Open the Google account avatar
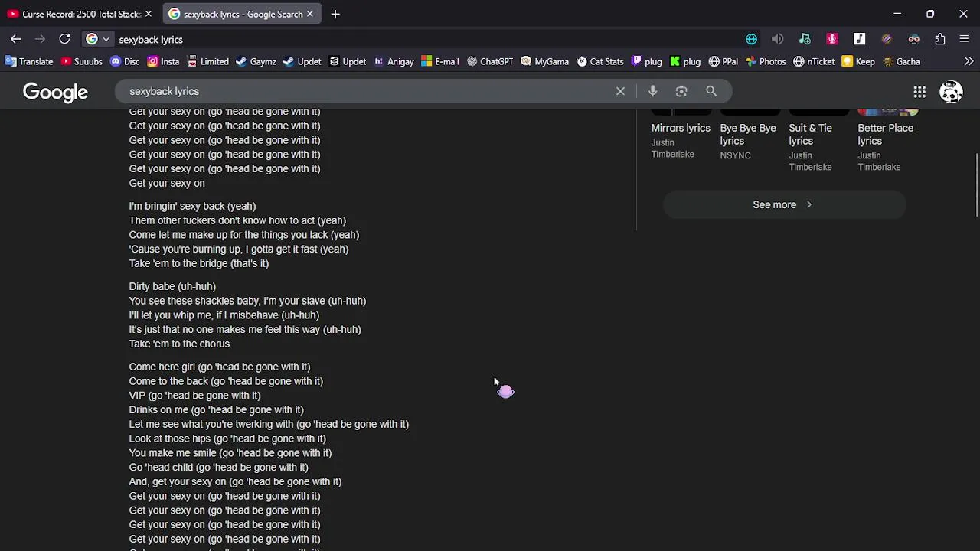This screenshot has width=980, height=551. [951, 92]
